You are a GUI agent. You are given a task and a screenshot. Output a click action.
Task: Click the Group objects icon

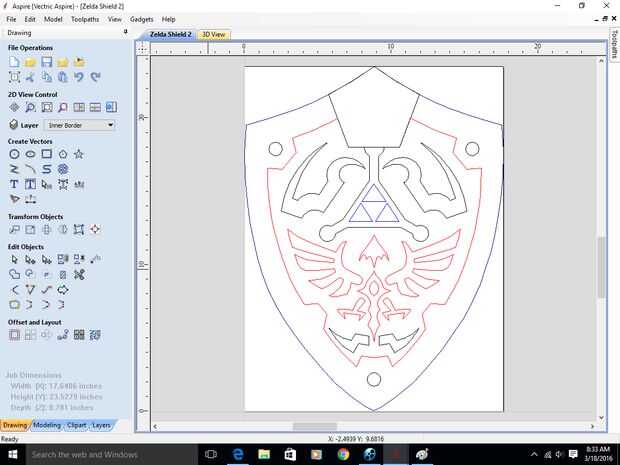(63, 259)
